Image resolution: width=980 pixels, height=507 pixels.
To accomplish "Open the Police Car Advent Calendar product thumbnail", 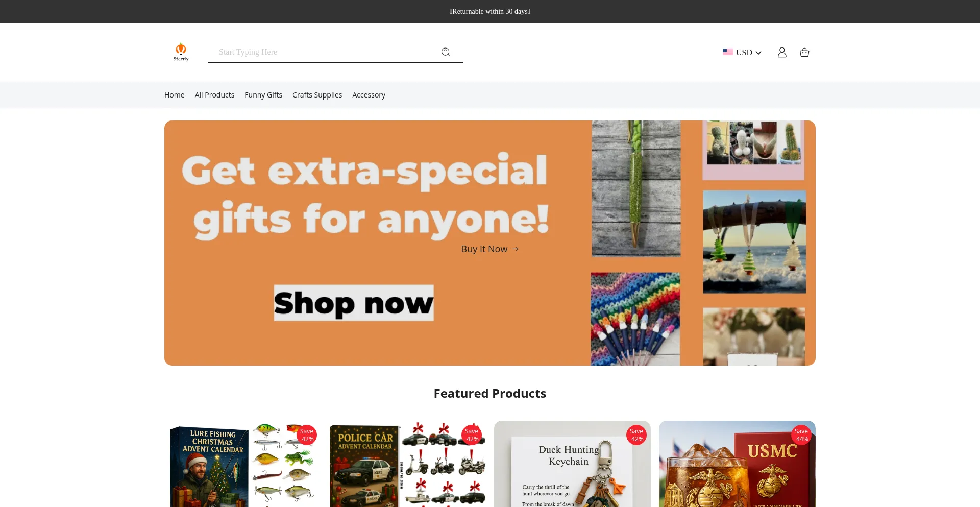I will [x=407, y=464].
